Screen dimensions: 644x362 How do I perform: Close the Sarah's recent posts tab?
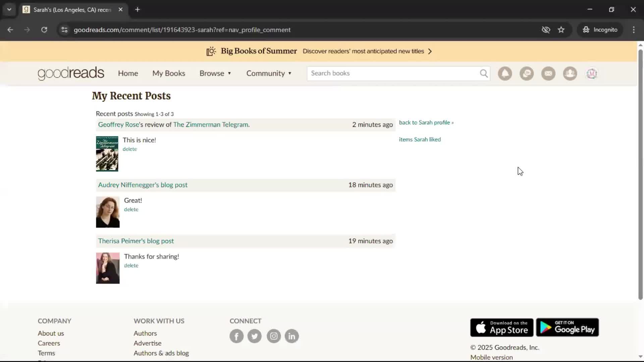point(121,9)
